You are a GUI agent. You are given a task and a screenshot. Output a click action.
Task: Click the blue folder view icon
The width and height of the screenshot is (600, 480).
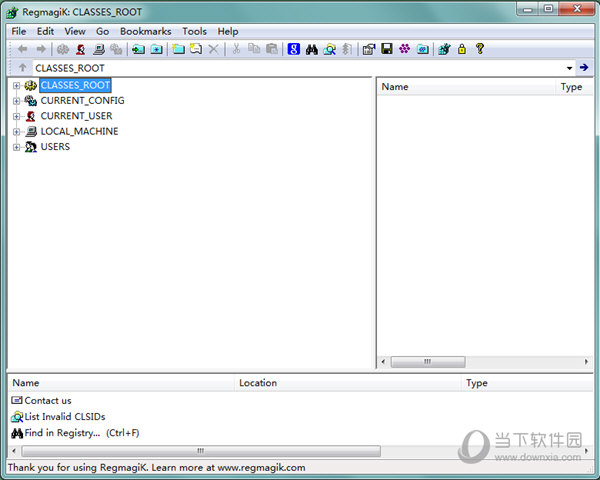click(x=422, y=49)
